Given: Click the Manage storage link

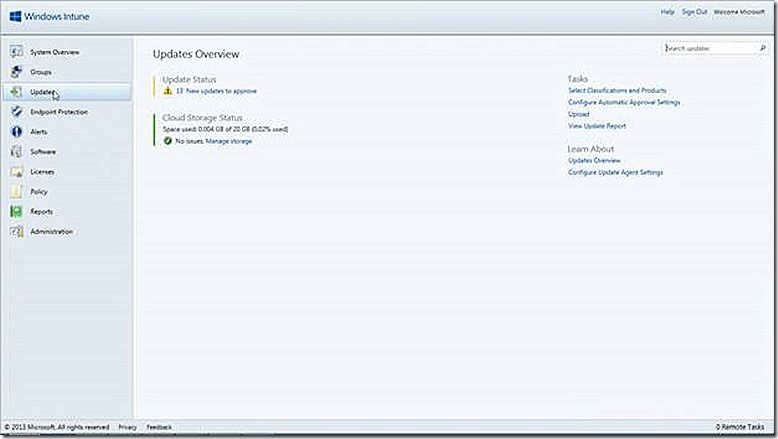Looking at the screenshot, I should [x=229, y=141].
